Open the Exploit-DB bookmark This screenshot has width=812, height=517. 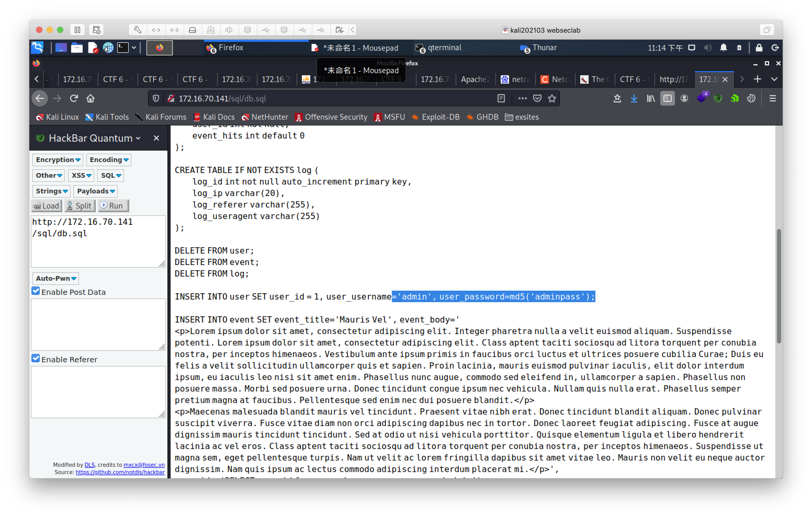tap(435, 117)
